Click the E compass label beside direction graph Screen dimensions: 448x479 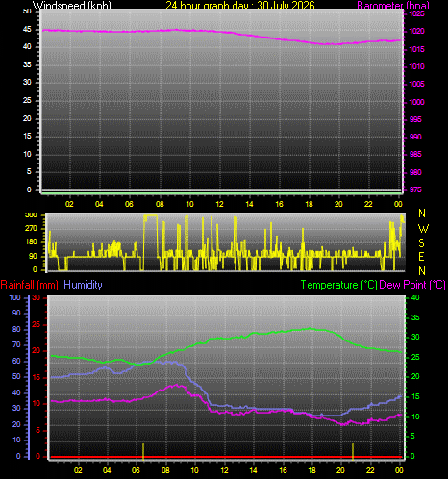coord(422,257)
